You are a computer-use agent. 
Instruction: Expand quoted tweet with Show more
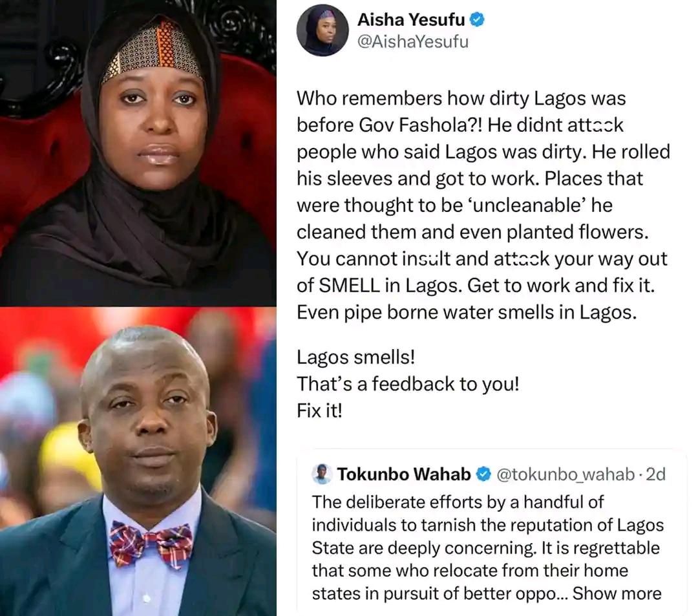point(617,593)
